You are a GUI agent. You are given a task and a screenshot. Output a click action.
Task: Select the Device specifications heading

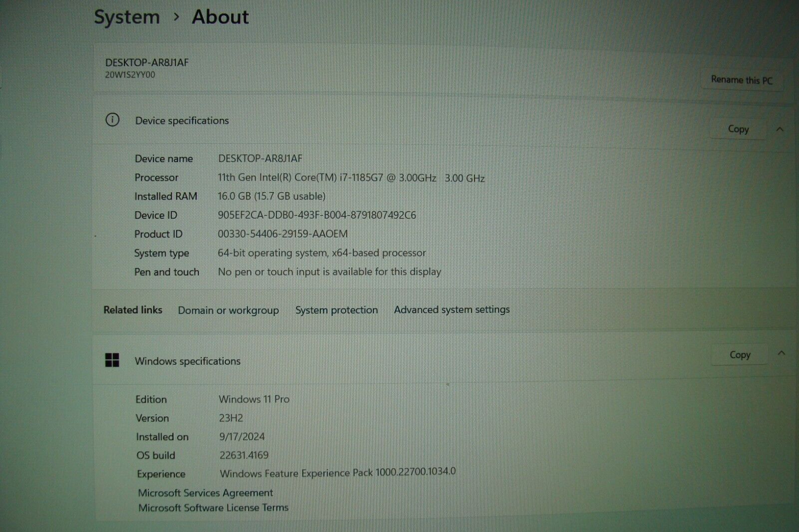click(182, 121)
